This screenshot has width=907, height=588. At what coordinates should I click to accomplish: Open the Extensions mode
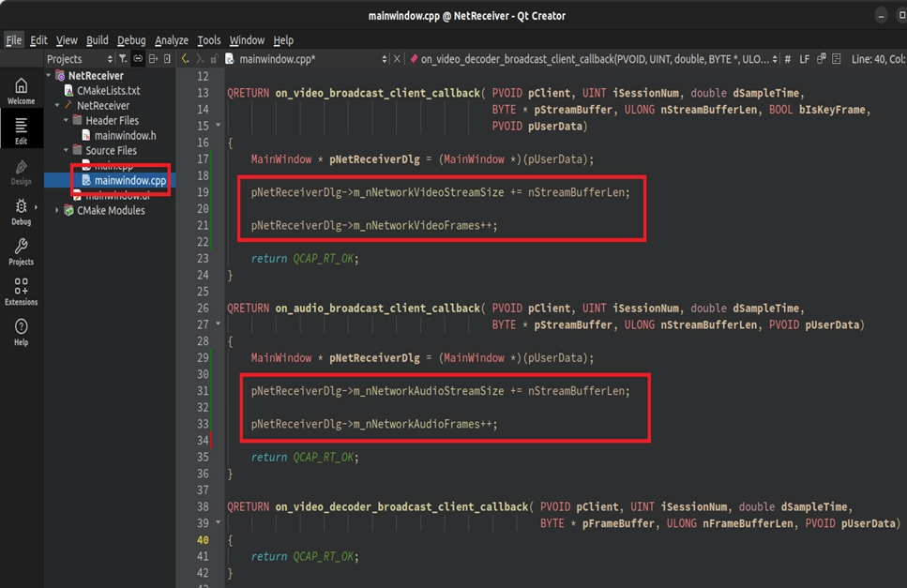[22, 292]
